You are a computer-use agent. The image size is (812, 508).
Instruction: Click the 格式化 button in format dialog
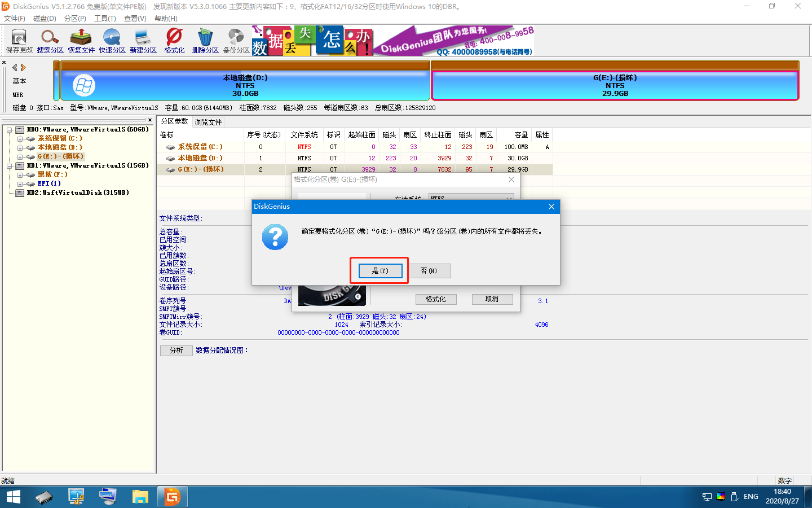436,299
